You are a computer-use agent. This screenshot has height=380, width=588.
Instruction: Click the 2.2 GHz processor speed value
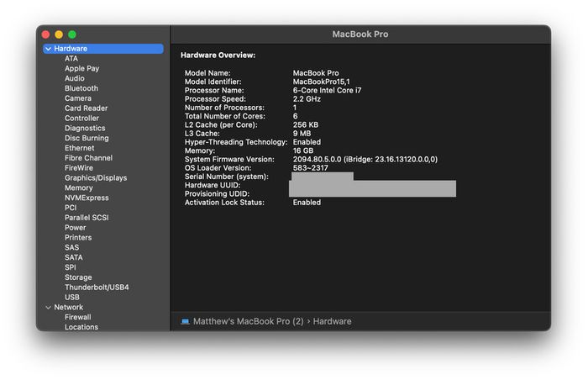coord(307,99)
